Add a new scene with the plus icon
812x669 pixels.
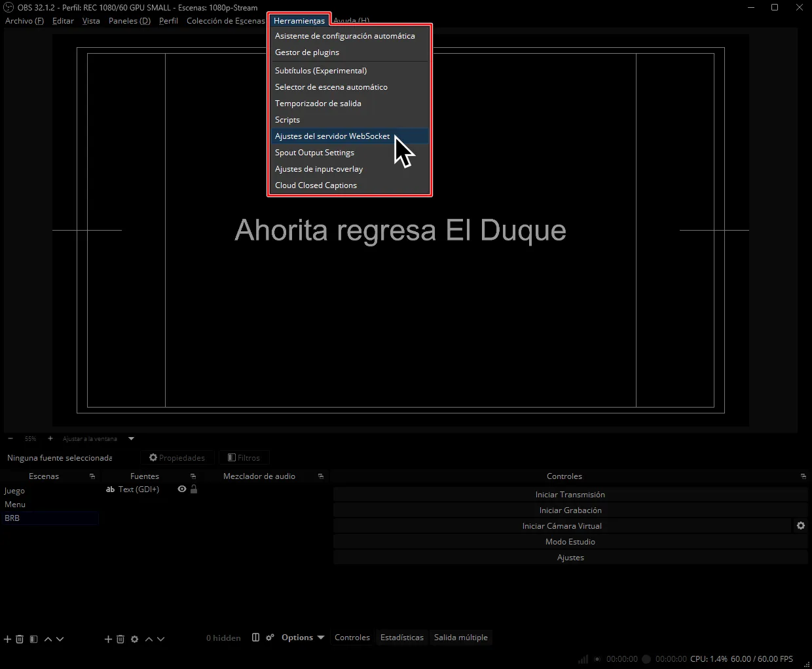pos(8,639)
